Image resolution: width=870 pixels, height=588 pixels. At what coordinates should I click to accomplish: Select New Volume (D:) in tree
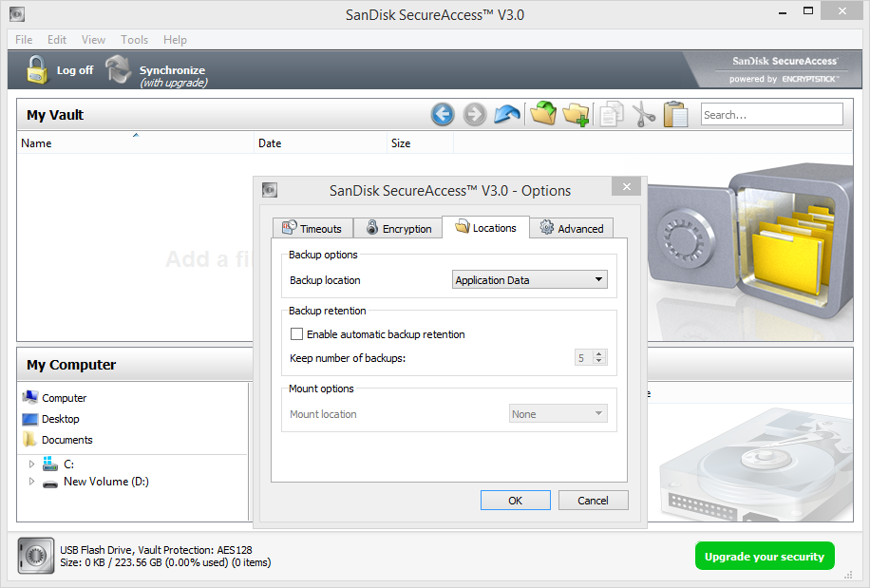106,482
